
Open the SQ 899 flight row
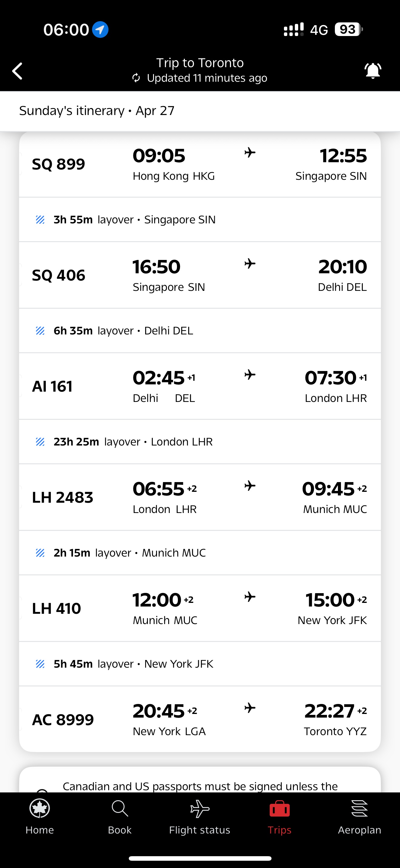click(200, 164)
